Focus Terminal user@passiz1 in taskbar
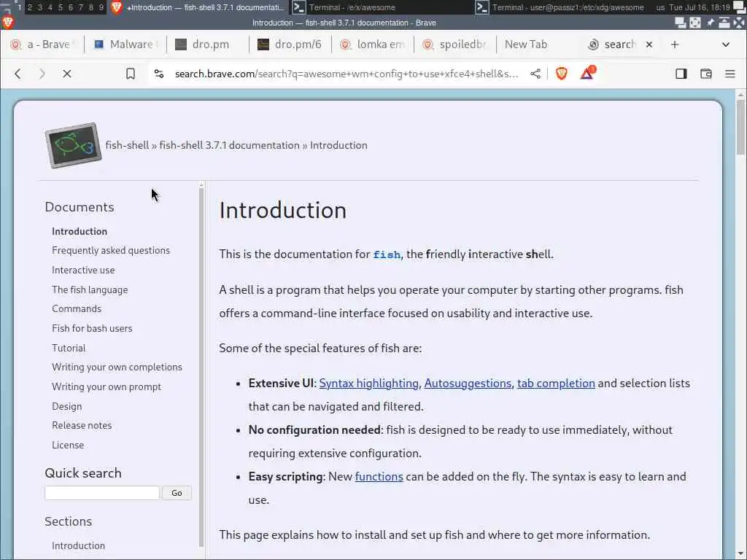Viewport: 747px width, 560px height. (563, 7)
